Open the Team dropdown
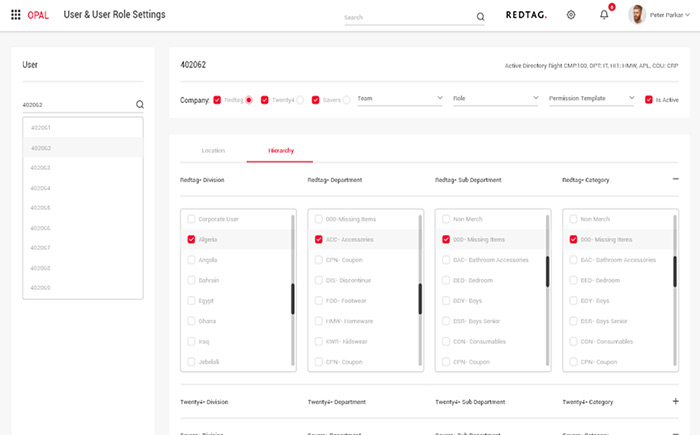 click(400, 99)
